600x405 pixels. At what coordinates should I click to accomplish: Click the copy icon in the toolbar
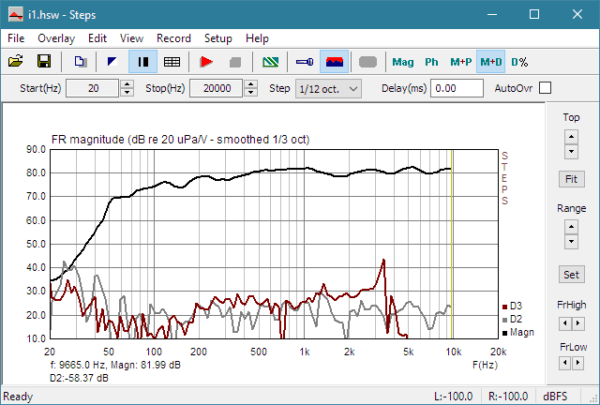(x=80, y=62)
